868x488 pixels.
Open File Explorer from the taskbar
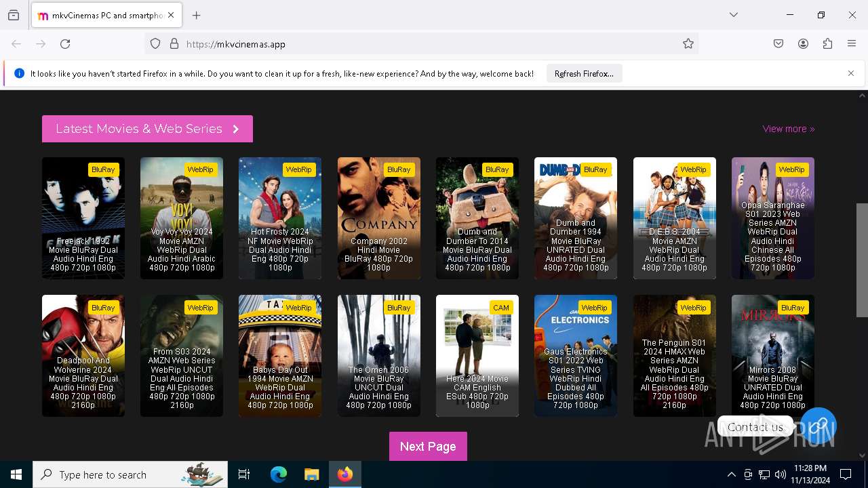coord(311,474)
